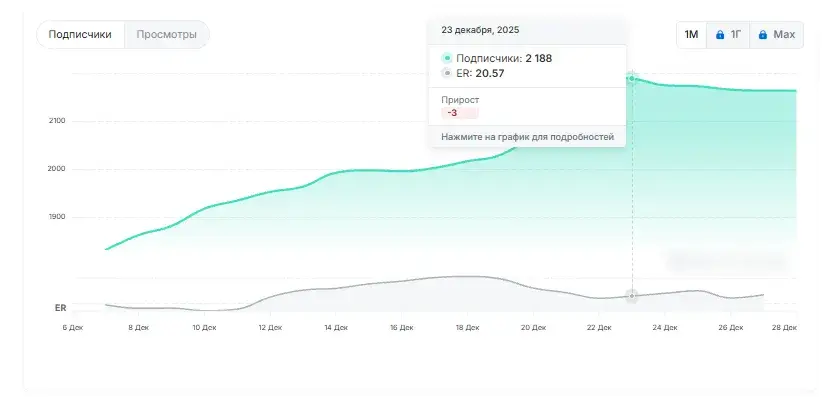Image resolution: width=822 pixels, height=397 pixels.
Task: Click the 'Нажмите на график для подробностей' hint
Action: 527,137
